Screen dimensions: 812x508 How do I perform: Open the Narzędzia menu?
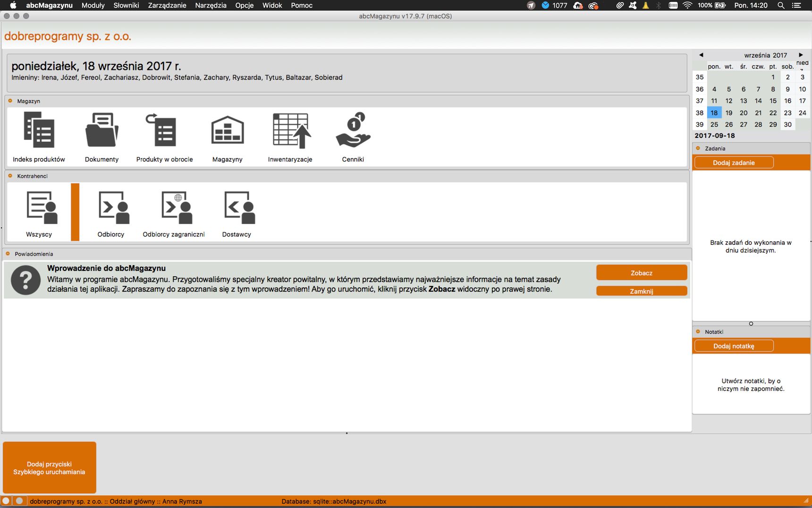tap(211, 5)
